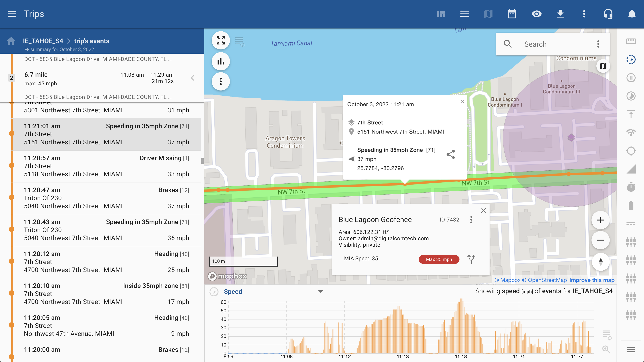Click the three-dot menu on Blue Lagoon Geofence
Image resolution: width=644 pixels, height=362 pixels.
[x=472, y=219]
